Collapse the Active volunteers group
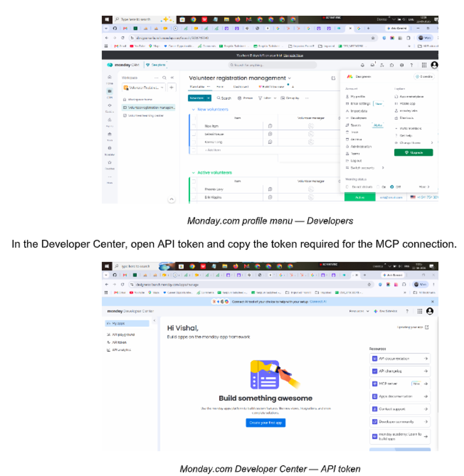464x476 pixels. point(193,173)
